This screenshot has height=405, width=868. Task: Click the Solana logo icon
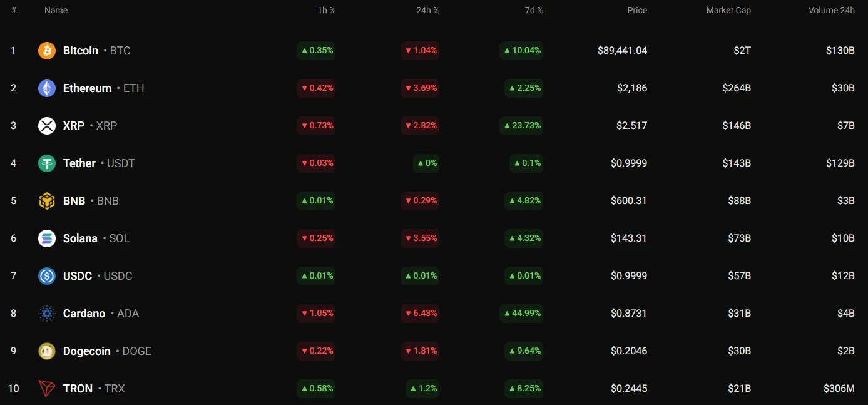point(47,238)
